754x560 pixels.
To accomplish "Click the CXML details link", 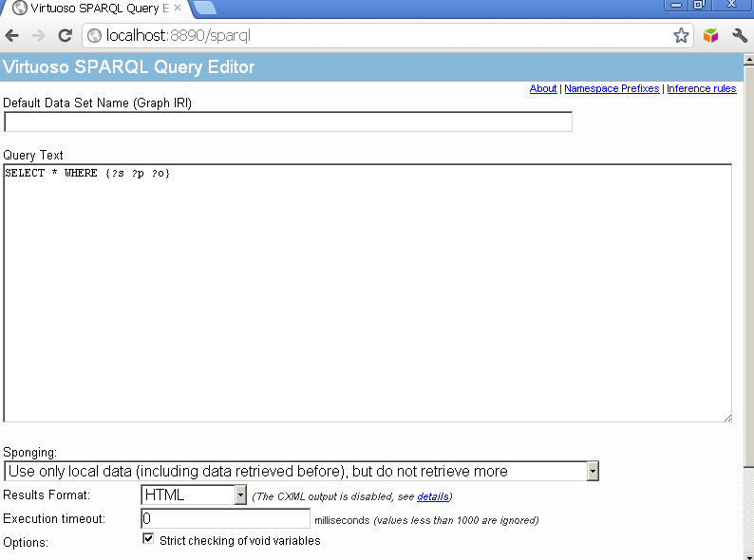I will tap(432, 496).
